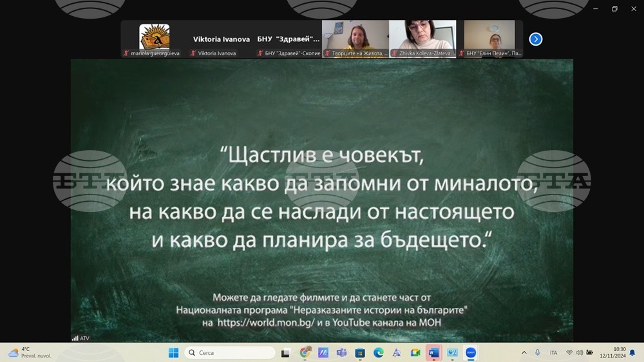Open Google Meet from the taskbar
The width and height of the screenshot is (644, 362).
415,352
